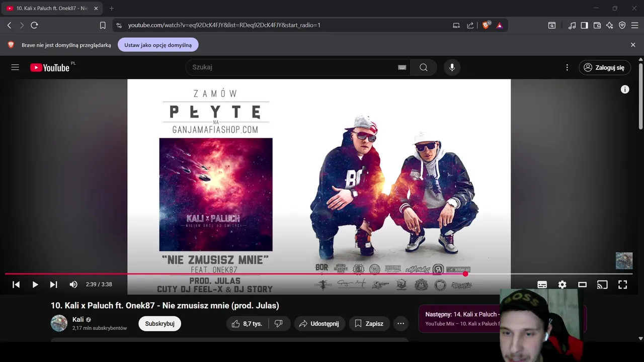Open a new browser tab

112,8
